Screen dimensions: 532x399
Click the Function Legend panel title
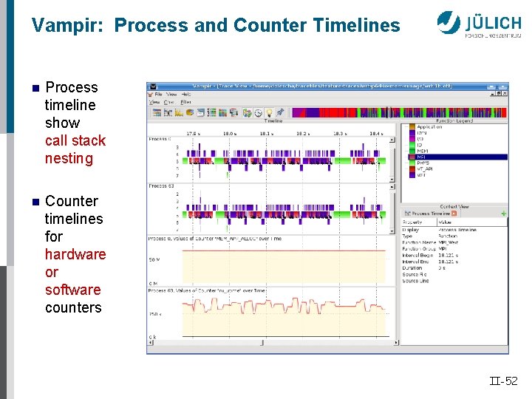(454, 120)
